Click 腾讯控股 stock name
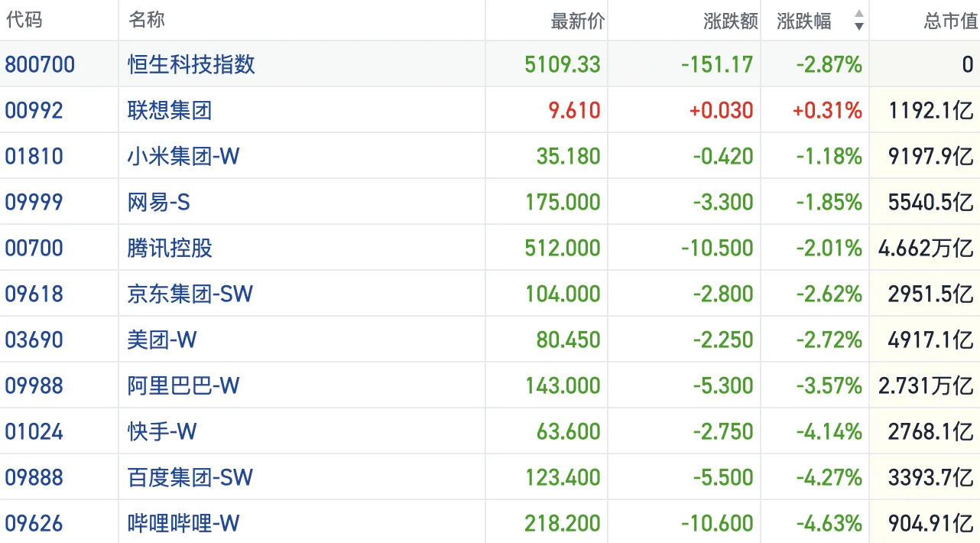 [x=170, y=248]
